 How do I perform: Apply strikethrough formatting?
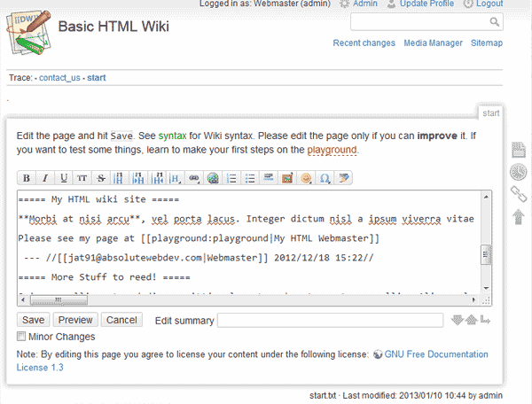(x=101, y=178)
